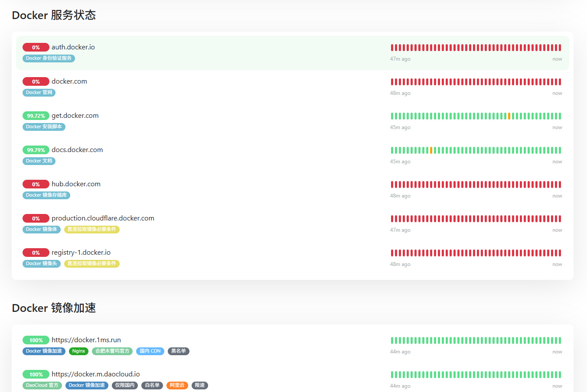Viewport: 587px width, 392px height.
Task: Open production.cloudflare.docker.com monitor link
Action: coord(103,218)
